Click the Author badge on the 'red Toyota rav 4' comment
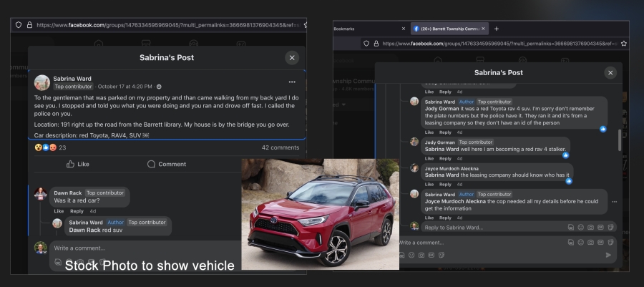 [x=467, y=102]
